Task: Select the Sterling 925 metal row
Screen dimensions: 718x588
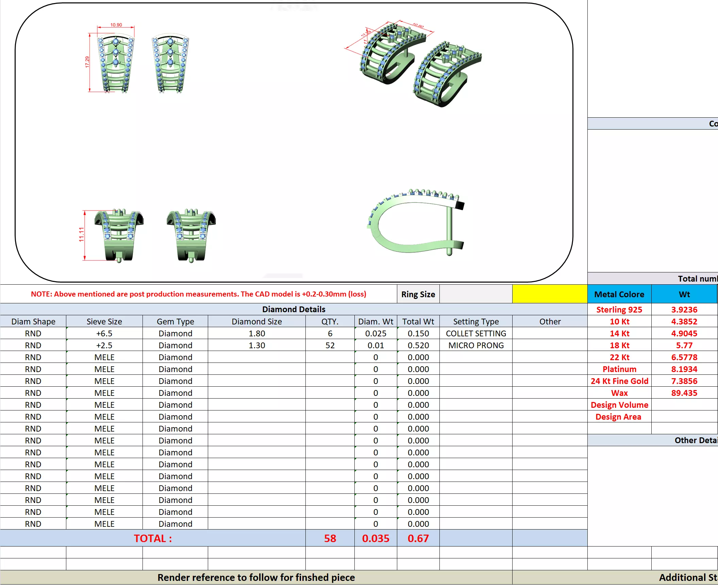Action: [619, 309]
